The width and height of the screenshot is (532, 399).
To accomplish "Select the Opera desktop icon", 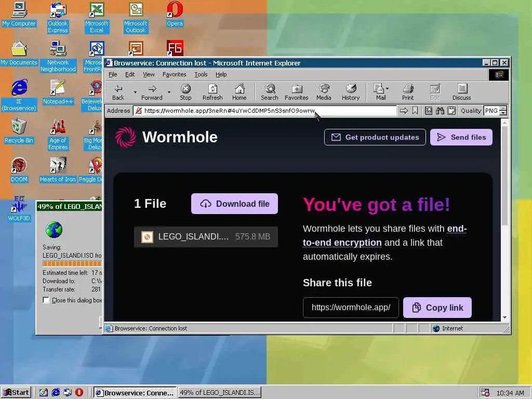I will tap(175, 14).
